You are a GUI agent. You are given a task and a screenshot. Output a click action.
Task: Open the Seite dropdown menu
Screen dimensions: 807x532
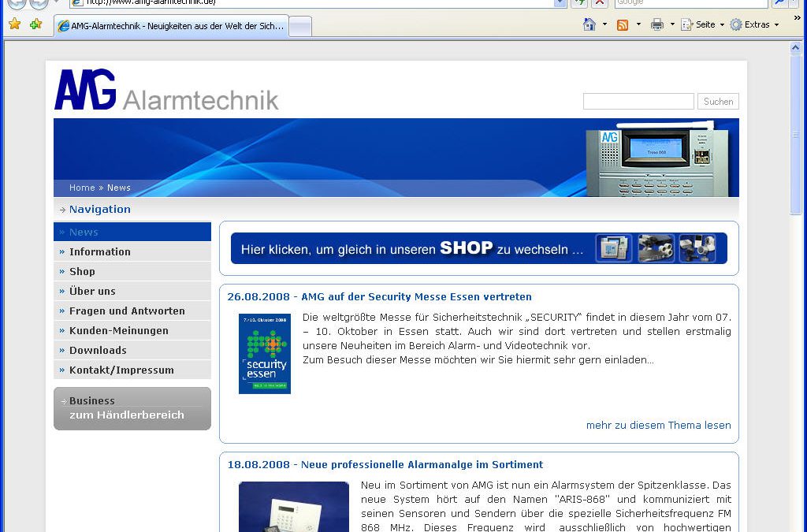[702, 24]
